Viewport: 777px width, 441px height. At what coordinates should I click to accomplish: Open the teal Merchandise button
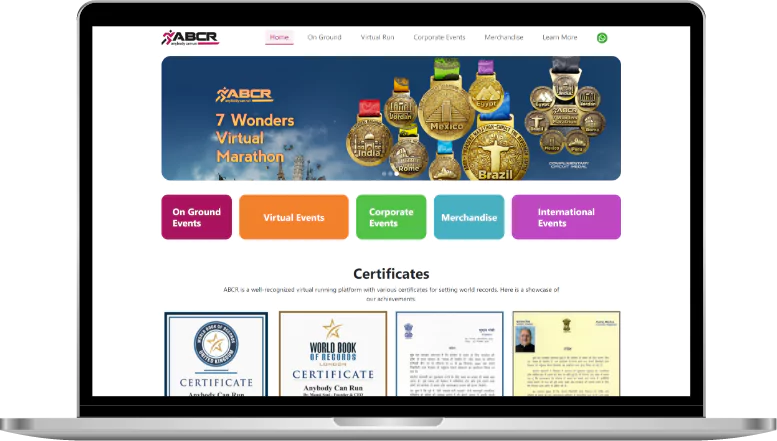(469, 217)
